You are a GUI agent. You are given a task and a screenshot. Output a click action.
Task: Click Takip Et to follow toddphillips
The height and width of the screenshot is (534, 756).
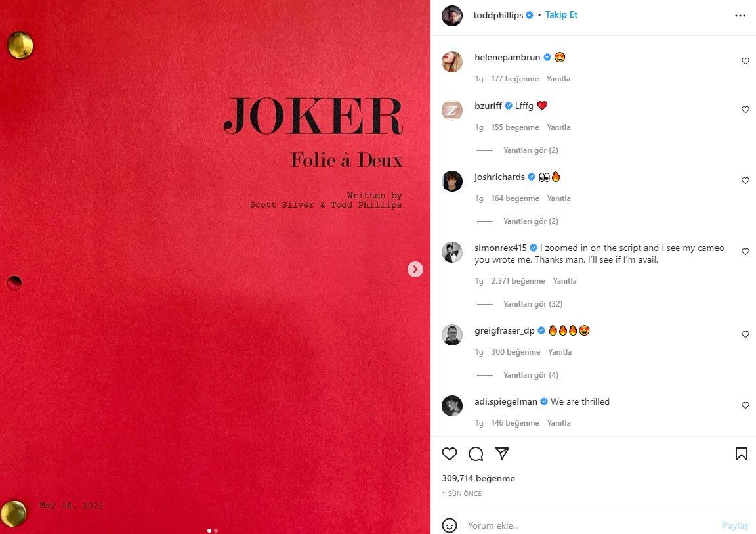tap(561, 15)
